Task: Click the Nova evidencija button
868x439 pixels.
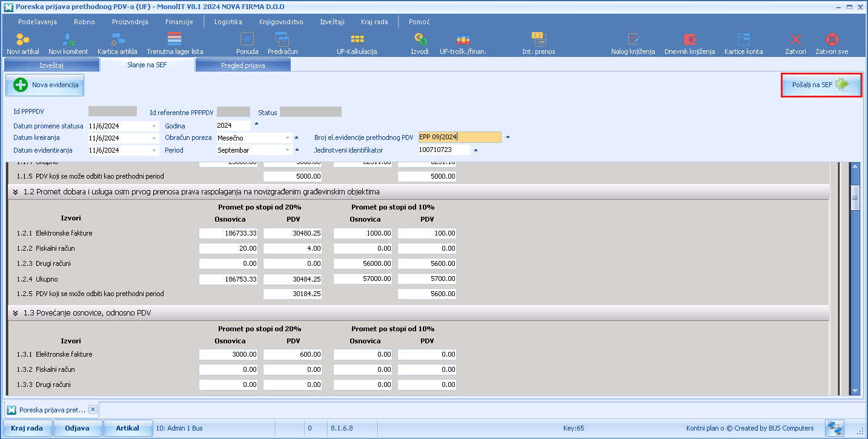Action: (45, 85)
